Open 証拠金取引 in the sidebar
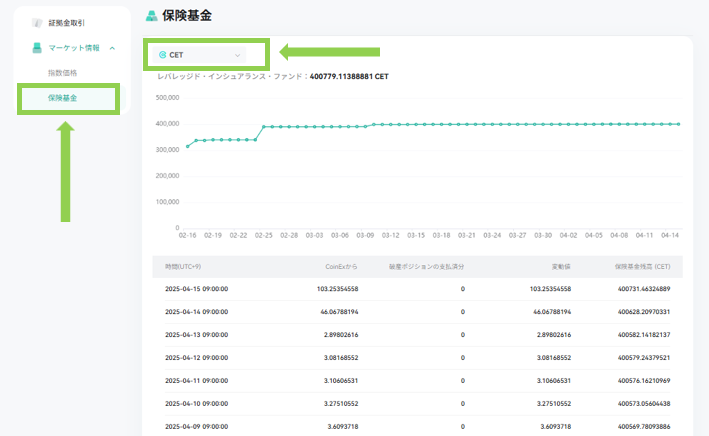 (66, 23)
